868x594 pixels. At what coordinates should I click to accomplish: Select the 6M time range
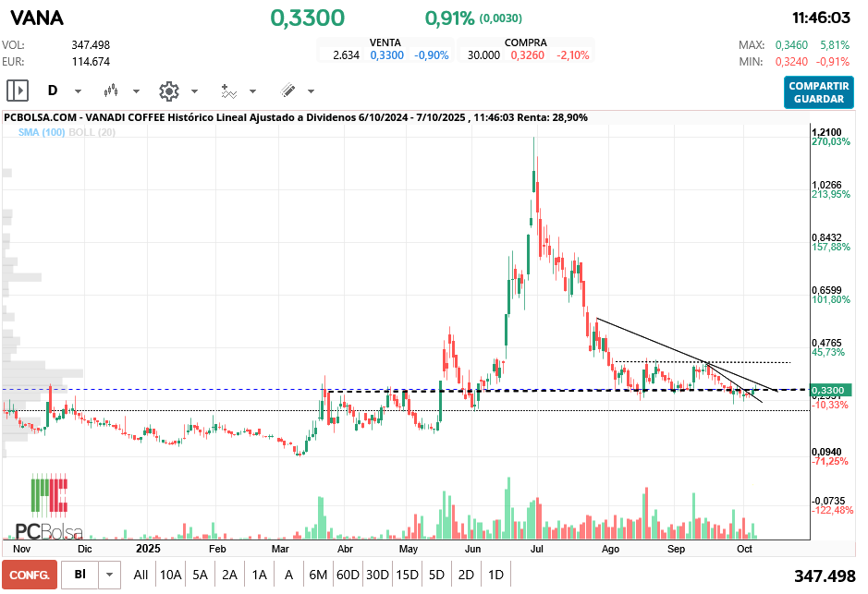coord(318,575)
